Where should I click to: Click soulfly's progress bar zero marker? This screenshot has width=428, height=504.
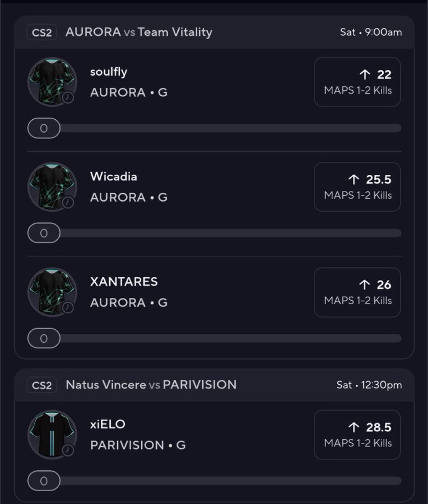(44, 129)
